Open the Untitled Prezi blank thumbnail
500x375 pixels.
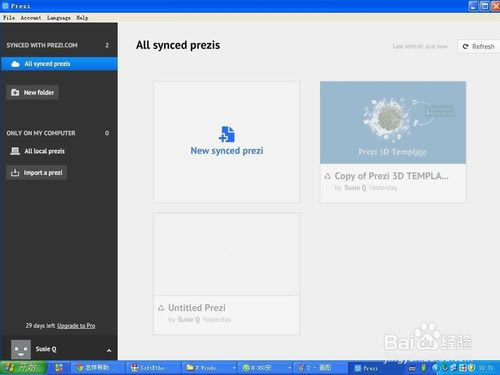(227, 254)
